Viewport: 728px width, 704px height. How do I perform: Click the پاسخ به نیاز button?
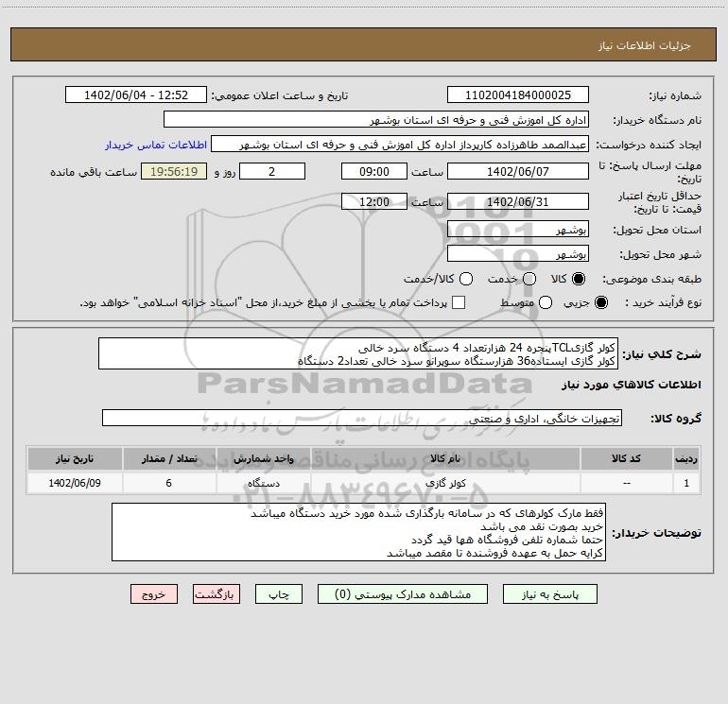tap(549, 594)
